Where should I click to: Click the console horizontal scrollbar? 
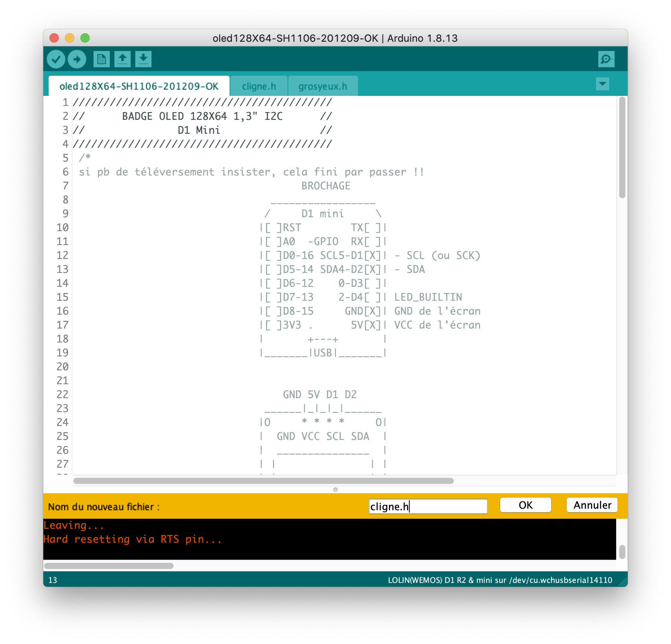click(x=109, y=566)
